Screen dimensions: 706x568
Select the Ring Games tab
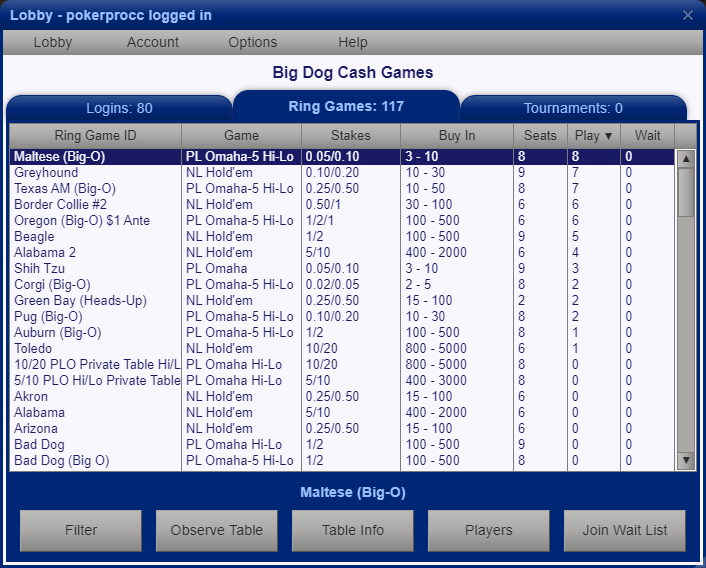click(346, 106)
